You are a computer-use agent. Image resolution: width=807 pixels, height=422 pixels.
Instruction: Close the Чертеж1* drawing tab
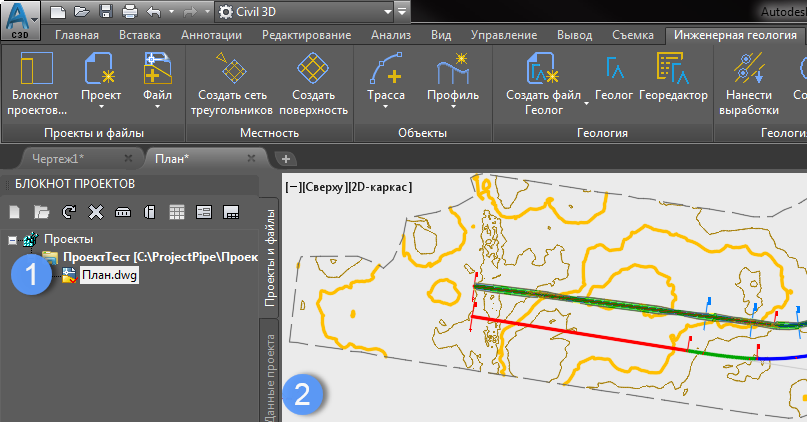click(128, 159)
